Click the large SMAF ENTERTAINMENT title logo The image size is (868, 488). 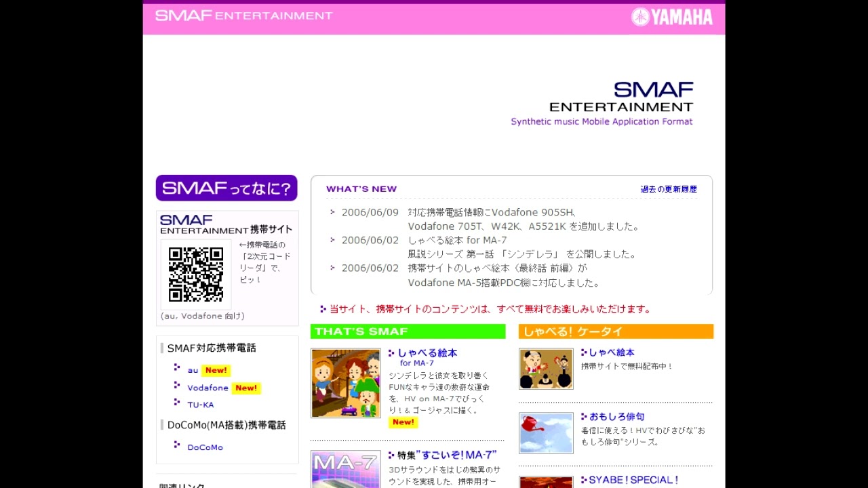pos(622,97)
